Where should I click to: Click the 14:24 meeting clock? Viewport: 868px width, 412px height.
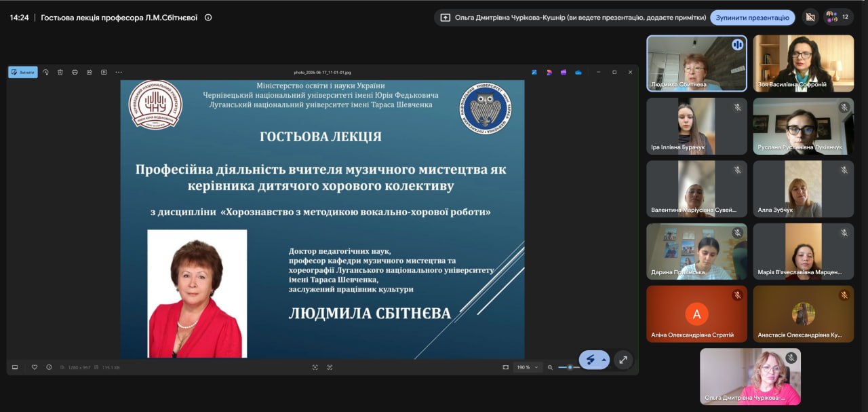pyautogui.click(x=19, y=18)
